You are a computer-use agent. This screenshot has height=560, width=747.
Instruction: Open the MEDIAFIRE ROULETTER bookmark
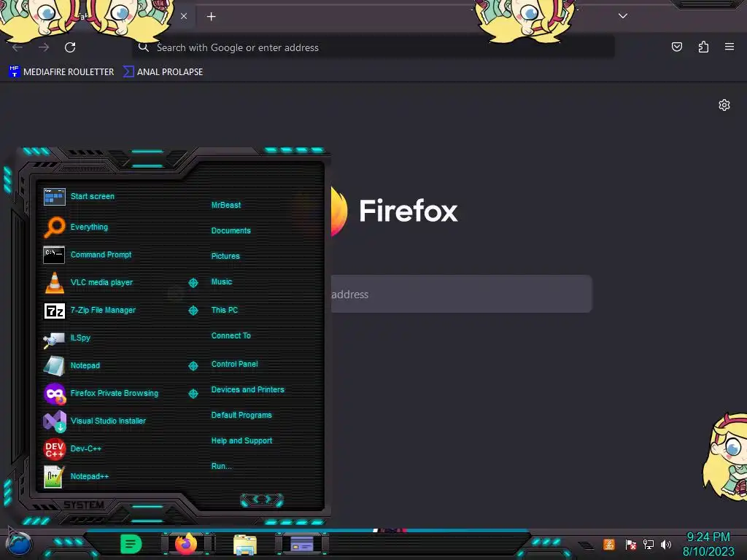coord(61,72)
